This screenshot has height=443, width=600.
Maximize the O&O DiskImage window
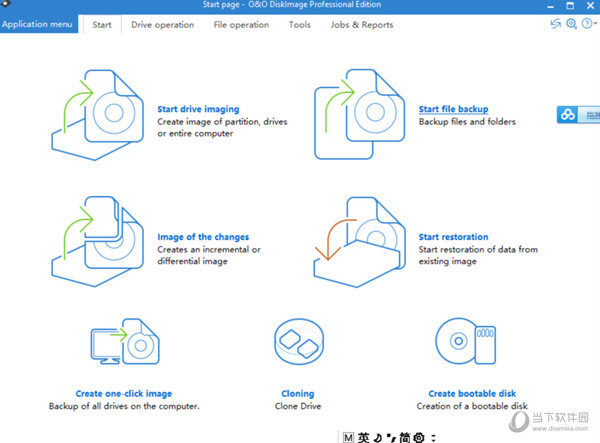(570, 5)
